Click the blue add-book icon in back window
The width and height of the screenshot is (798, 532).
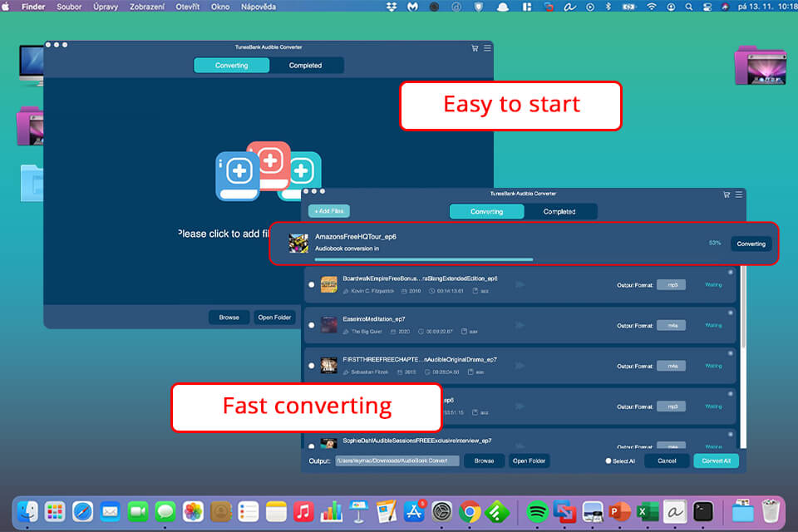coord(238,175)
